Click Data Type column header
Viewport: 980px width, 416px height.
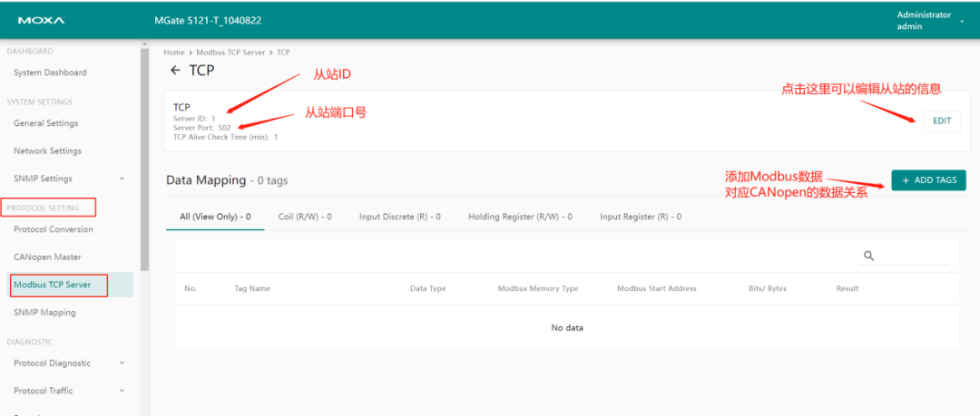click(x=427, y=288)
